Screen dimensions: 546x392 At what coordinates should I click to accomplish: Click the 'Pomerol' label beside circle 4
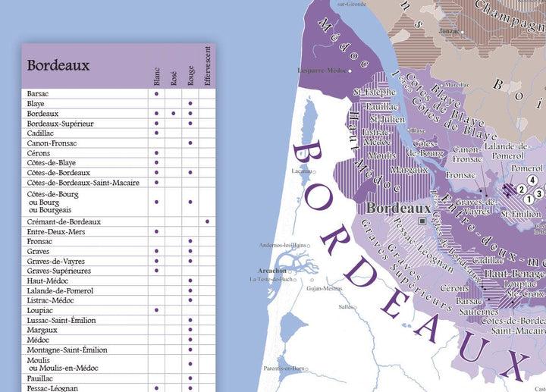527,169
